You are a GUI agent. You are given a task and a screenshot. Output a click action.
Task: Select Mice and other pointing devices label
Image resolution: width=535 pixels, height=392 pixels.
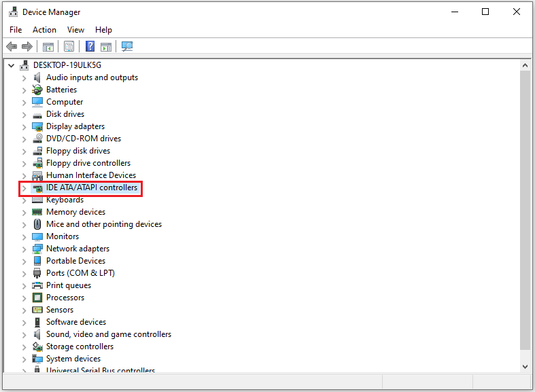tap(104, 224)
